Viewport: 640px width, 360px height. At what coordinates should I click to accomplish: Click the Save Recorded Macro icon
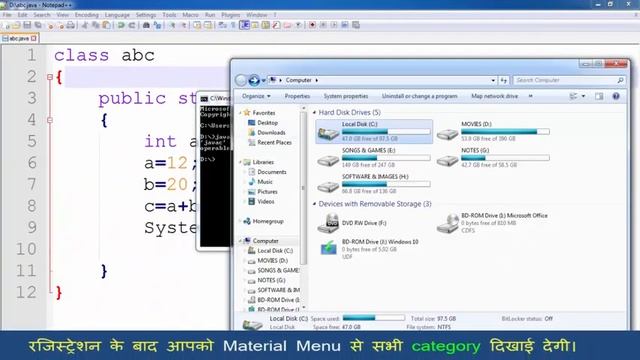356,25
